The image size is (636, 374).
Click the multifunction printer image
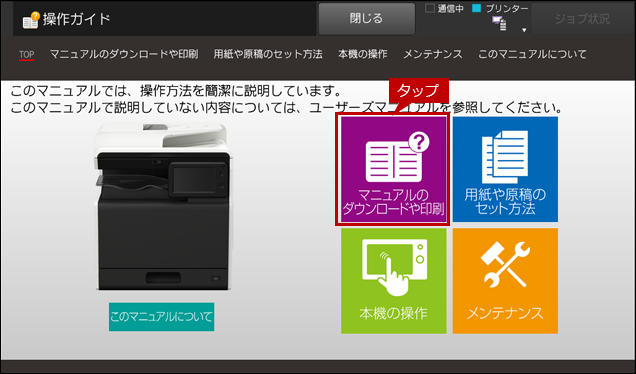click(163, 206)
